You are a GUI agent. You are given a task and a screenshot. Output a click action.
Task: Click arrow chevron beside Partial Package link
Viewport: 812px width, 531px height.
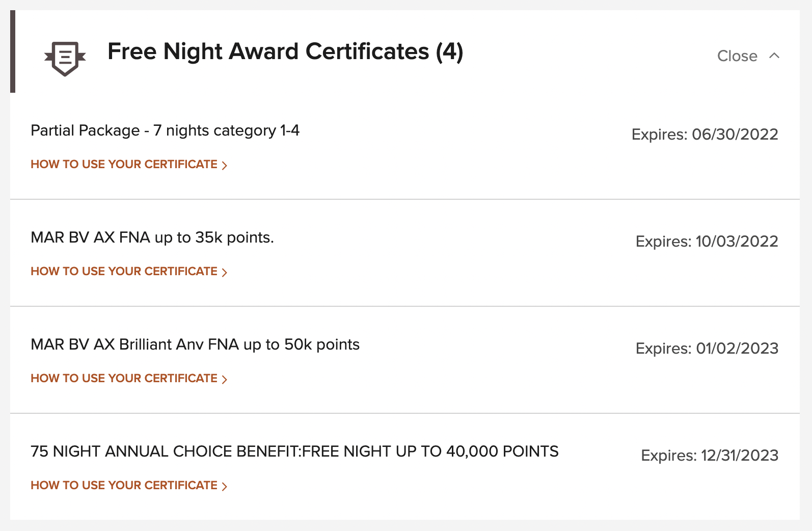click(225, 165)
